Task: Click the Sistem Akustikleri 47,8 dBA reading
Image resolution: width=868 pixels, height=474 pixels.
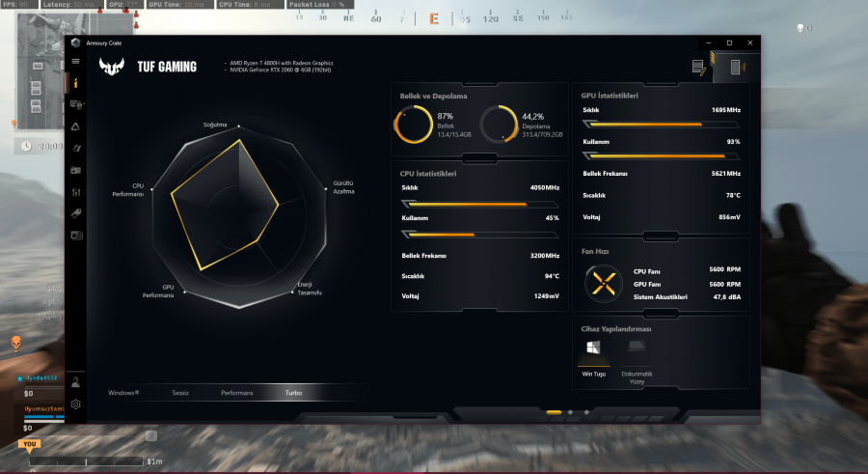Action: coord(727,297)
